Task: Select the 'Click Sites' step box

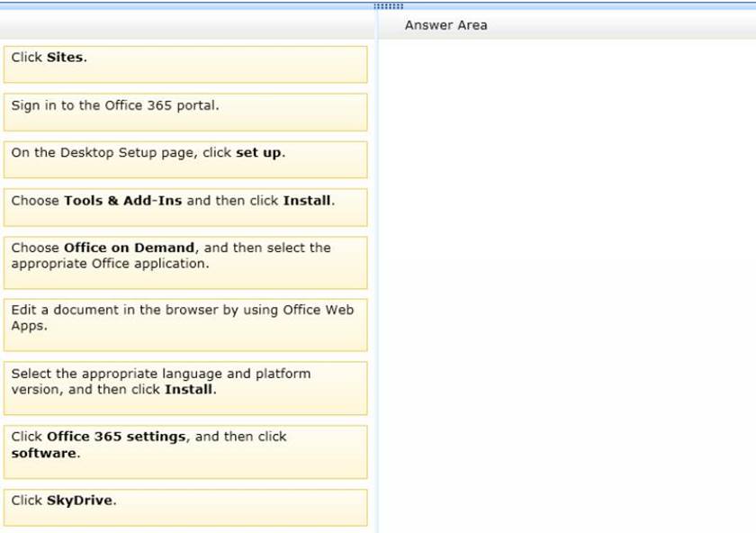Action: tap(184, 64)
